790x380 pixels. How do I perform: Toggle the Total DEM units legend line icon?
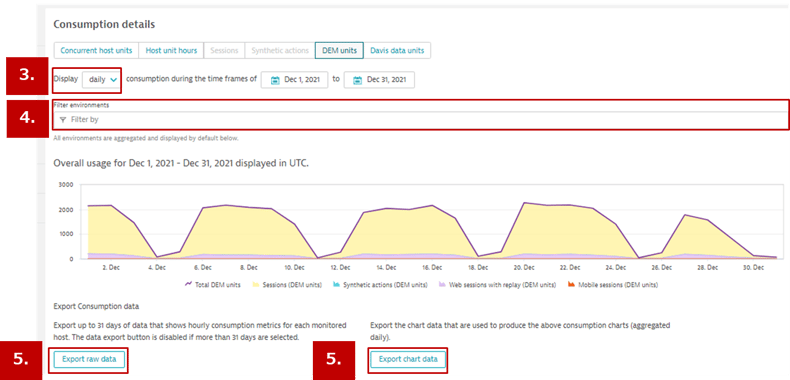point(189,284)
